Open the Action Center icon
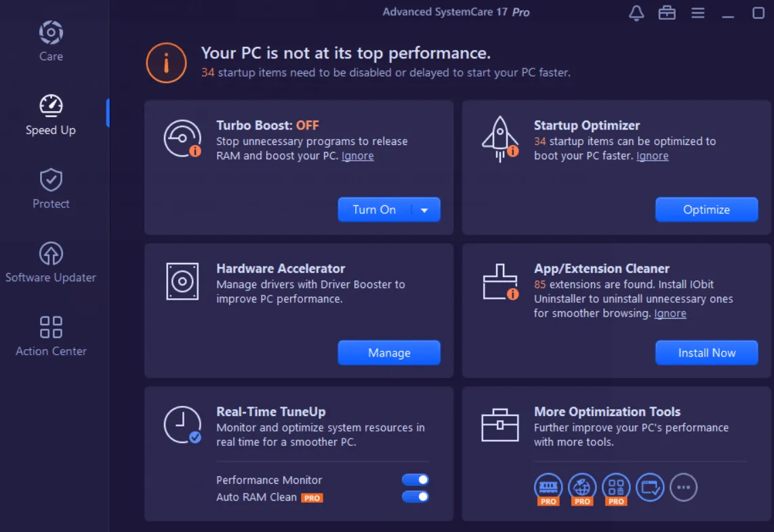Image resolution: width=774 pixels, height=532 pixels. tap(51, 327)
